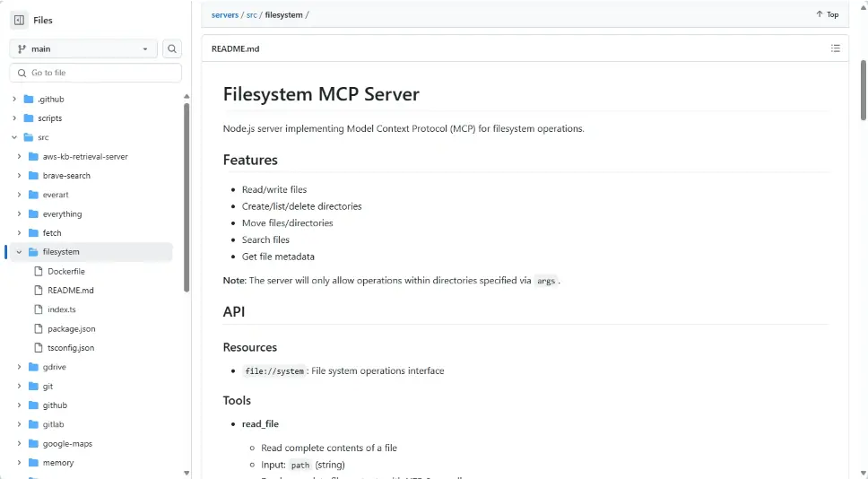Open the servers breadcrumb link
The height and width of the screenshot is (479, 868).
point(224,14)
